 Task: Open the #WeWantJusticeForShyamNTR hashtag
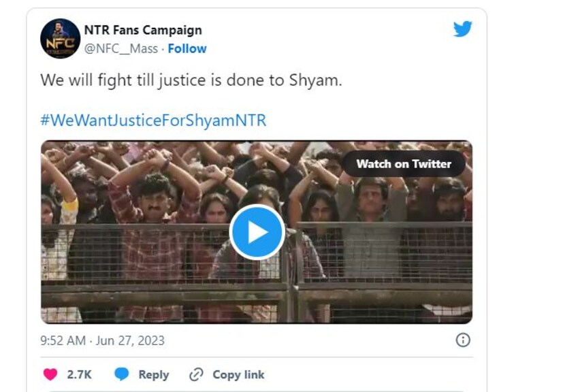153,120
